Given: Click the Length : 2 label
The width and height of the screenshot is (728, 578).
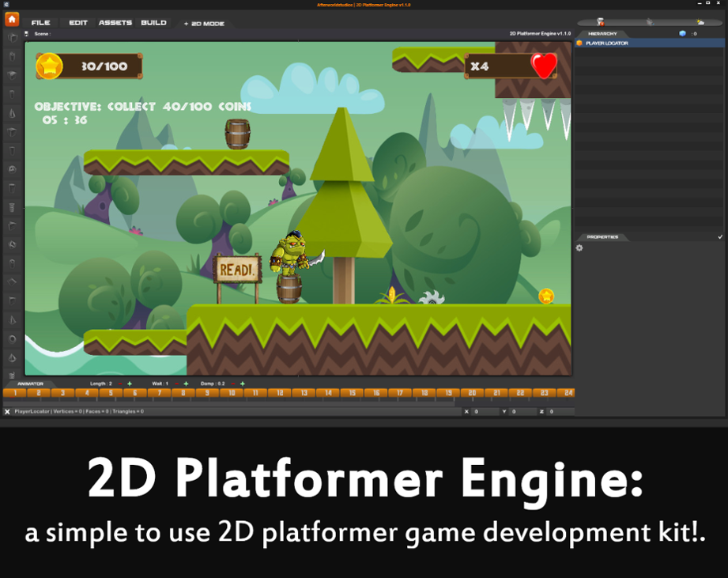Looking at the screenshot, I should click(x=100, y=383).
